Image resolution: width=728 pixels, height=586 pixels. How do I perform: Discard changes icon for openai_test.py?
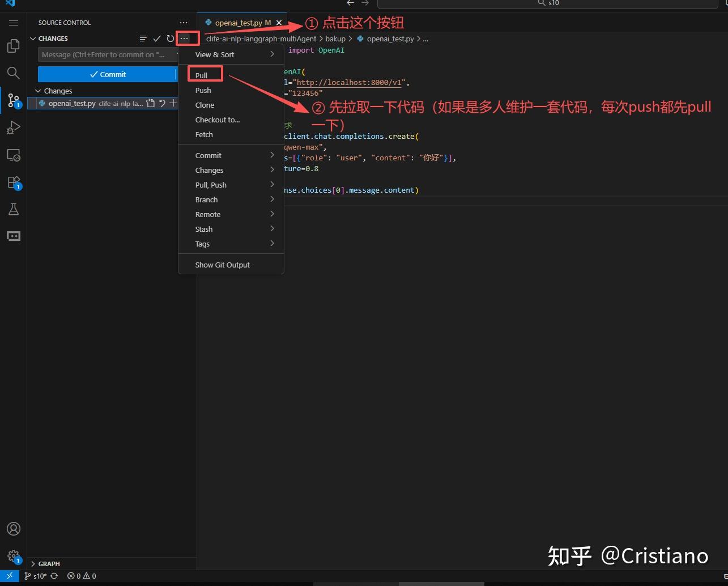click(x=162, y=103)
